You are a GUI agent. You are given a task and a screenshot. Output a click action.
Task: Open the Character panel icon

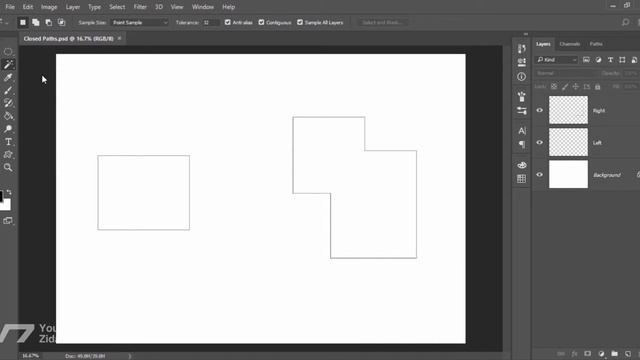coord(522,131)
